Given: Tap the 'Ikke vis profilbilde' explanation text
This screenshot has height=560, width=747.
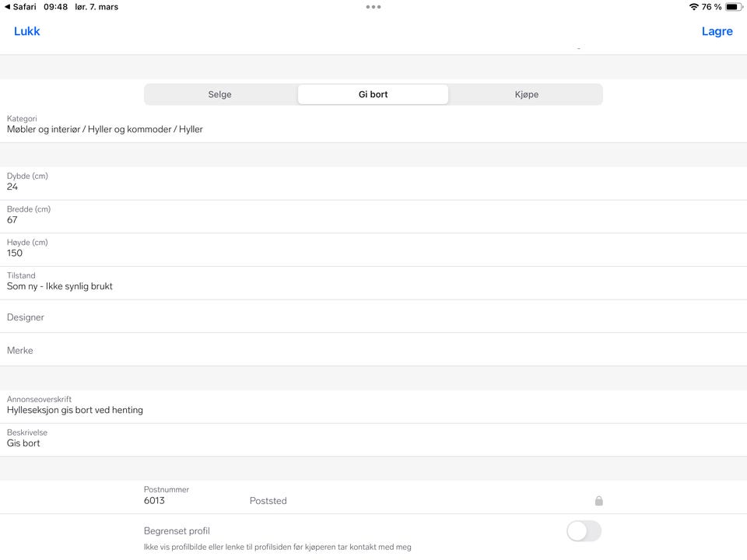Looking at the screenshot, I should 277,547.
